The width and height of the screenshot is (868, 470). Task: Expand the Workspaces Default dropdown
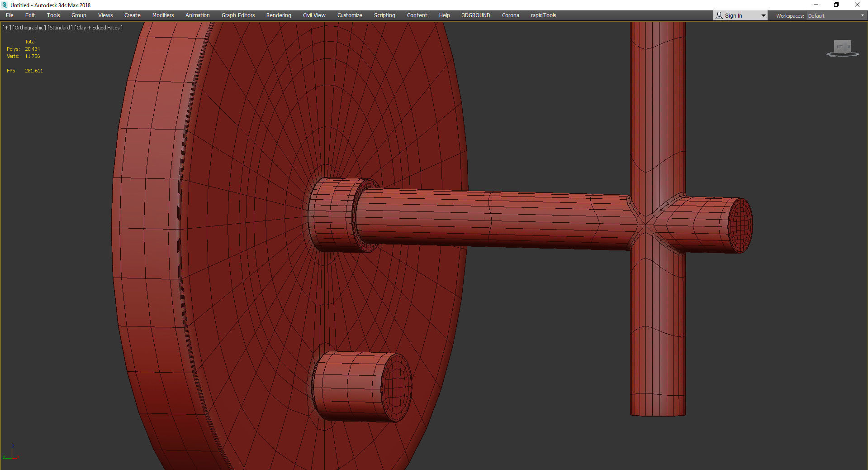coord(836,16)
